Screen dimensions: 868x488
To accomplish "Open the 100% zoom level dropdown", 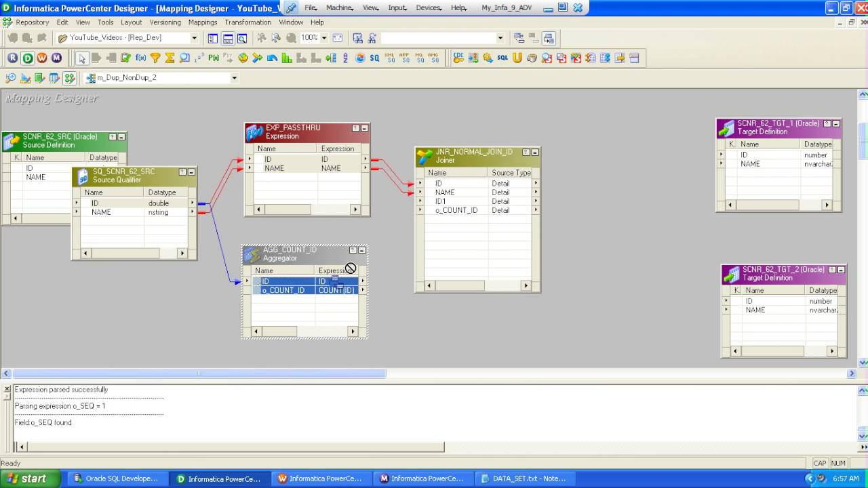I will 324,38.
